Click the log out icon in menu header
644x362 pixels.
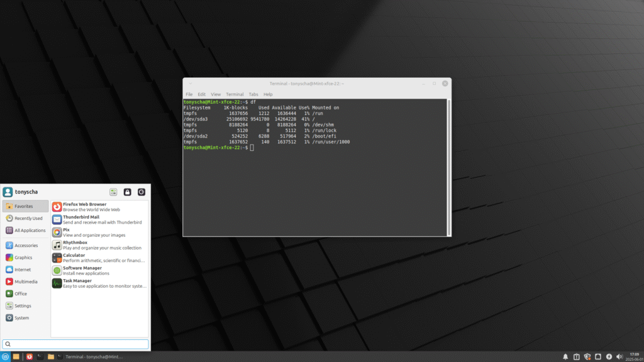coord(142,192)
